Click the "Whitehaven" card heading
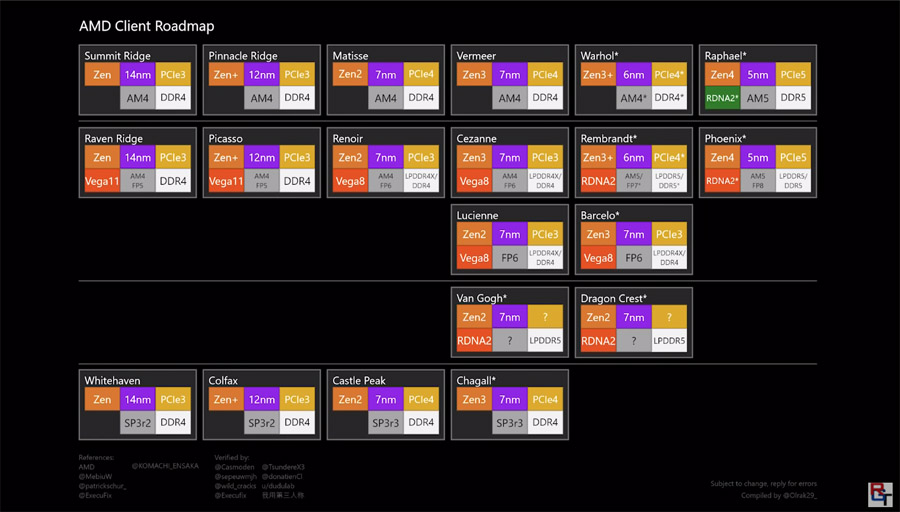Screen dimensions: 900x512 point(112,381)
